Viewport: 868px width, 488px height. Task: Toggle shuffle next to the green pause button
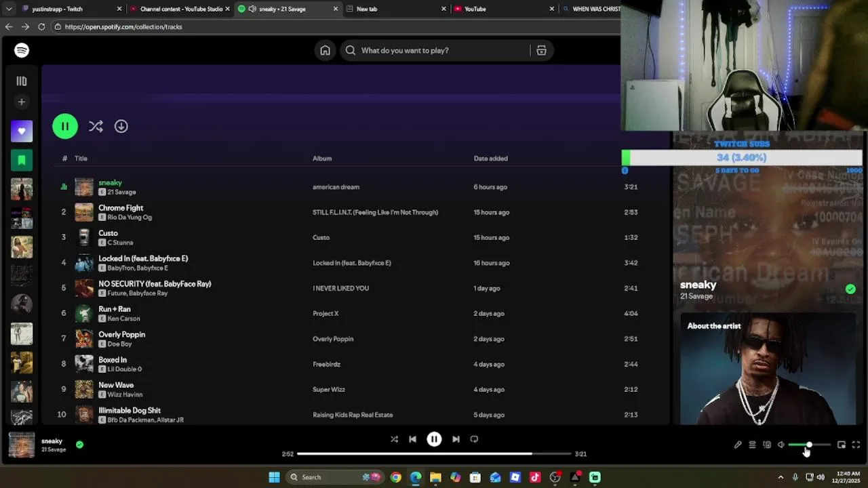tap(96, 126)
